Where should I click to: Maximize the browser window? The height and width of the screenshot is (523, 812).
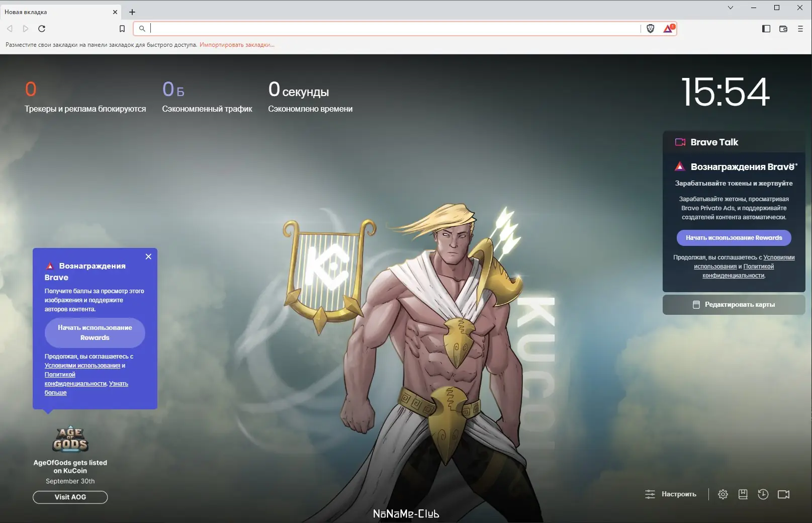point(777,8)
